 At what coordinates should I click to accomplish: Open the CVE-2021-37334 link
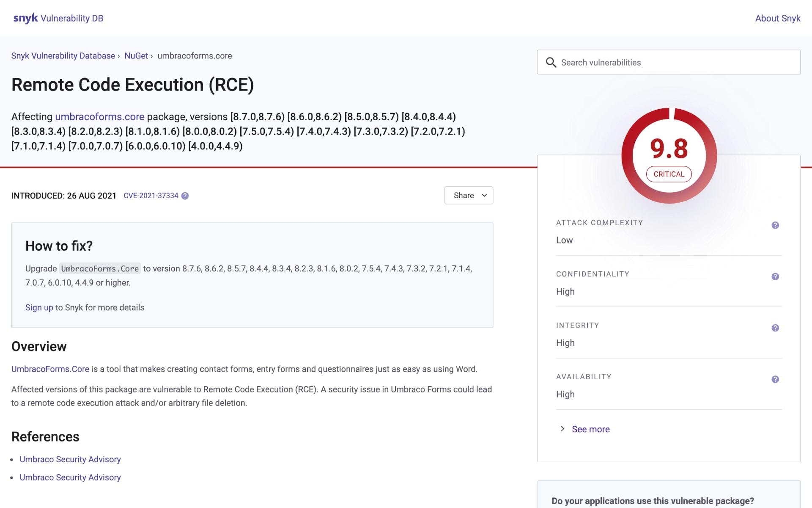[x=151, y=196]
